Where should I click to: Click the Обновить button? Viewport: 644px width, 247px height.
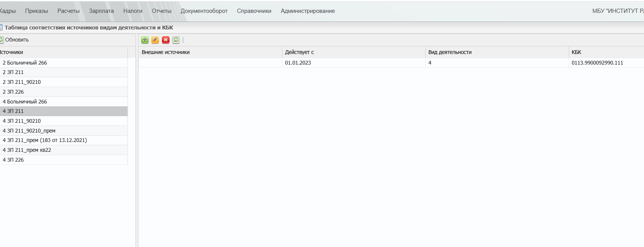coord(14,40)
